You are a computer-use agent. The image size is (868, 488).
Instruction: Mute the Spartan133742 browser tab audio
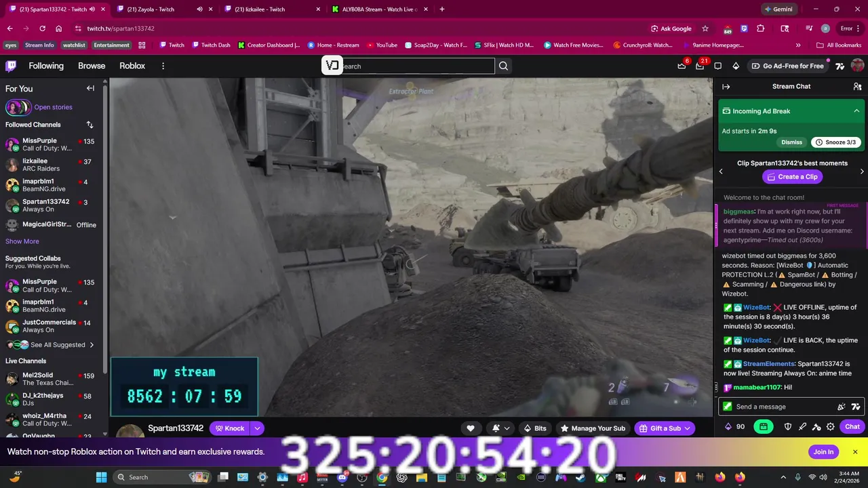92,9
